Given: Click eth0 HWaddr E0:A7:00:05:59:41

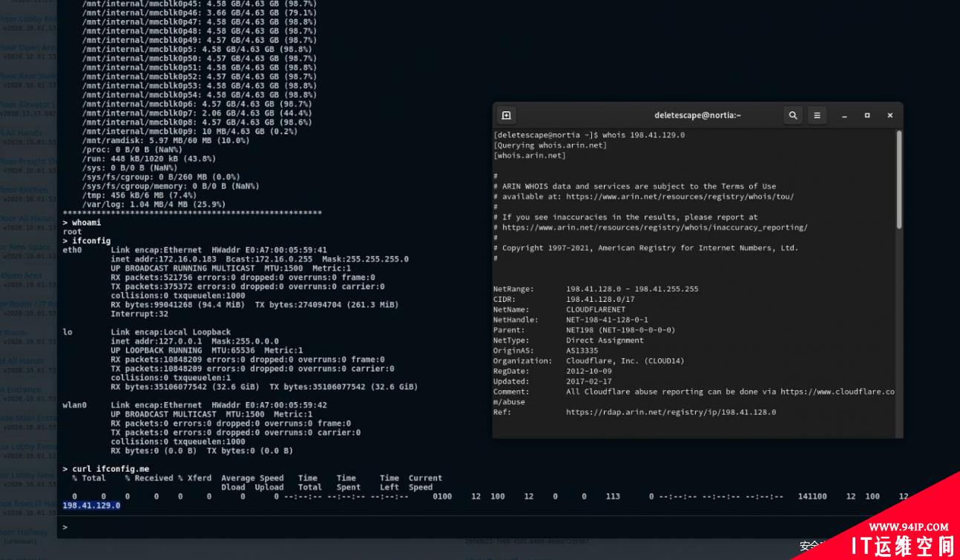Looking at the screenshot, I should click(x=269, y=250).
